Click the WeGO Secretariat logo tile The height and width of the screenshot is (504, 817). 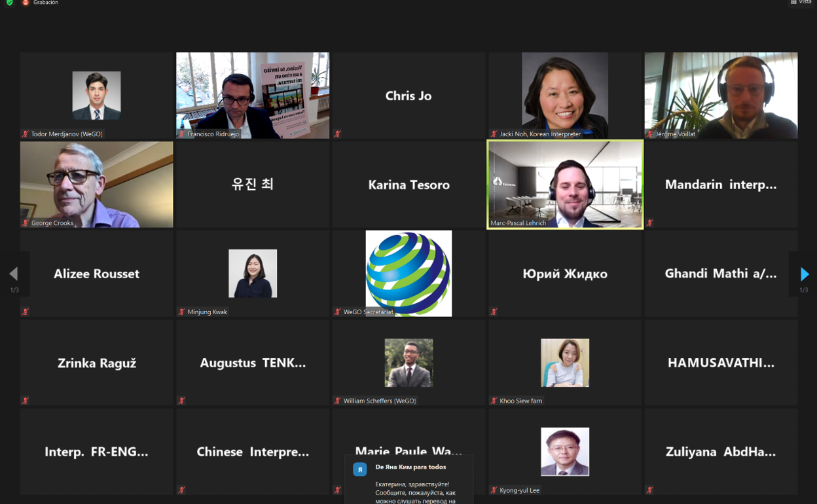coord(408,274)
